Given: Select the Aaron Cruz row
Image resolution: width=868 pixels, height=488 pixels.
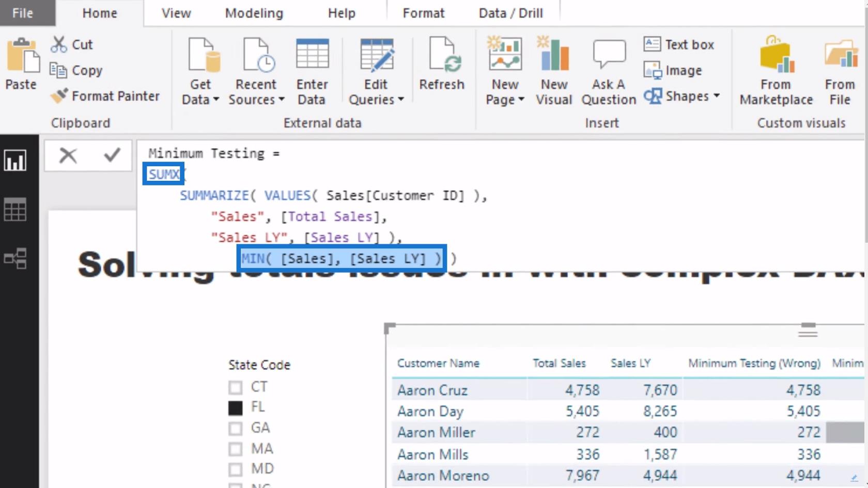Looking at the screenshot, I should (628, 390).
